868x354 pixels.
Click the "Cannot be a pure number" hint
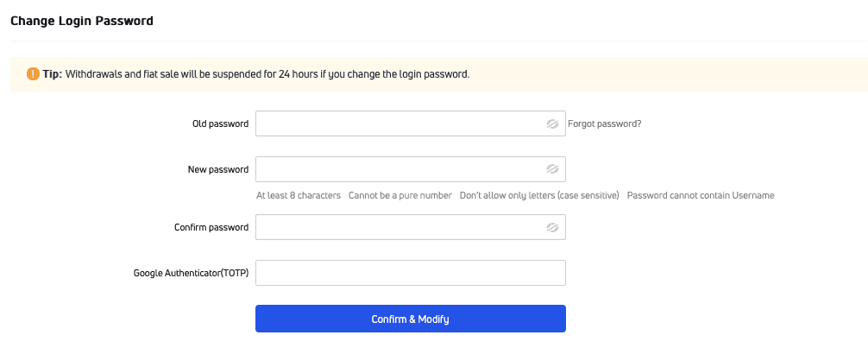[399, 195]
